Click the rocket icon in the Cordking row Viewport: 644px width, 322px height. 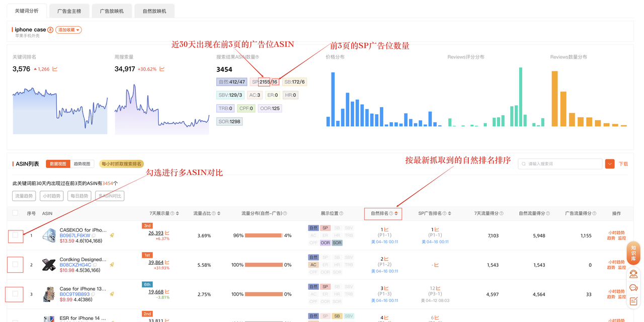coord(112,265)
